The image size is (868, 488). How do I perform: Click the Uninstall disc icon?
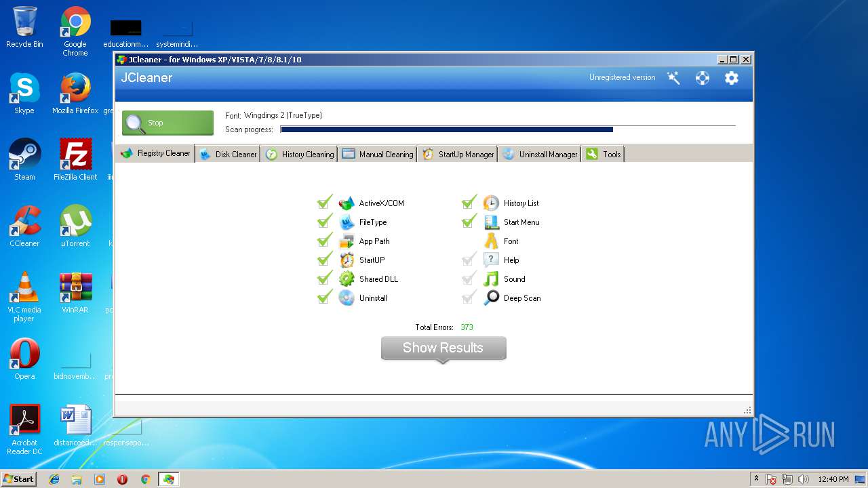[347, 298]
